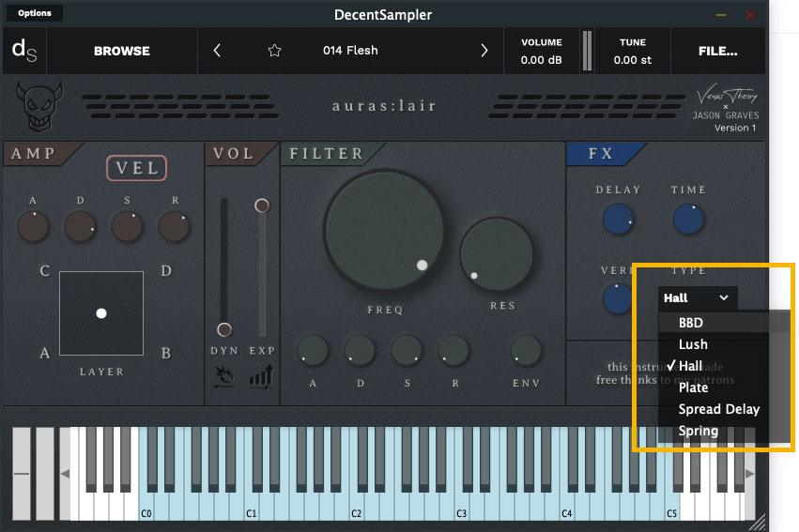Screen dimensions: 799x532
Task: Open the FILE... menu
Action: click(x=717, y=51)
